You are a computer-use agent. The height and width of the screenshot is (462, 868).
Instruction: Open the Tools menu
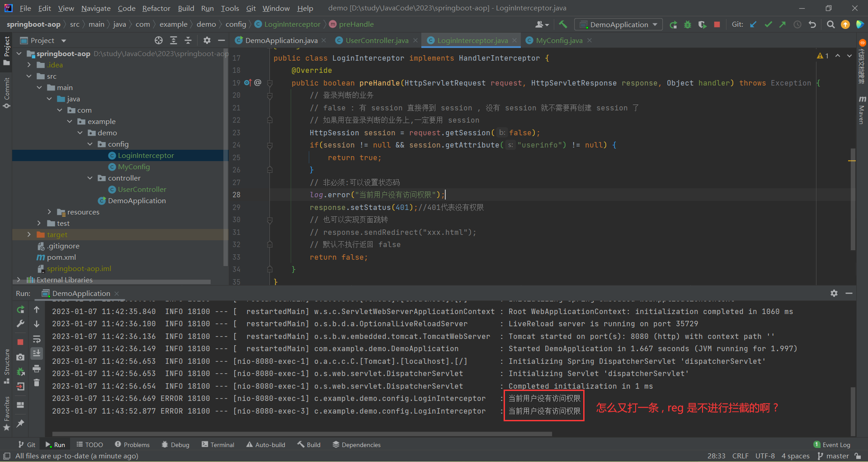230,8
